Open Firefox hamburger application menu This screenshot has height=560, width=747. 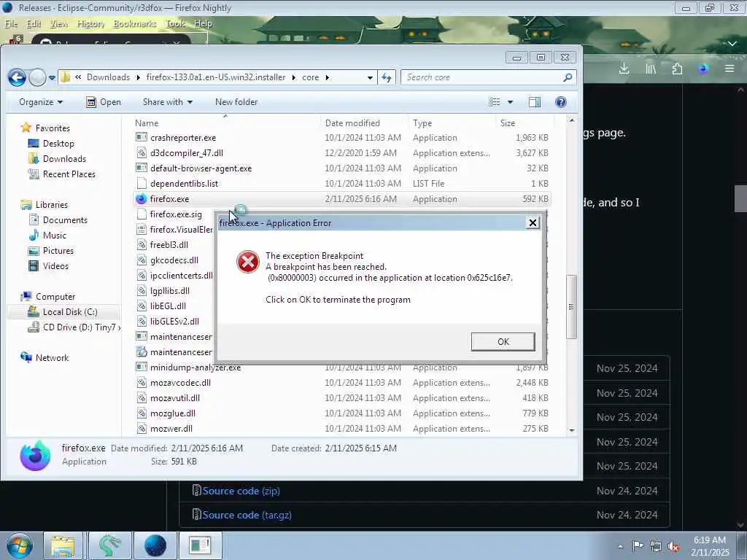(x=729, y=69)
